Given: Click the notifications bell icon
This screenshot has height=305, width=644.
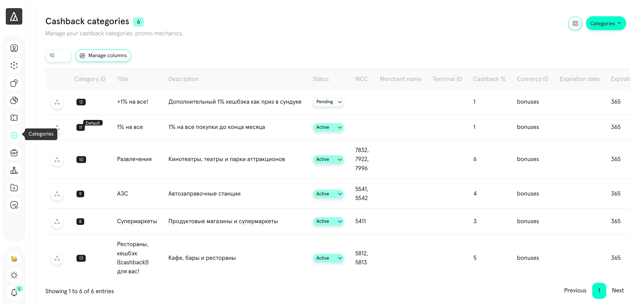Looking at the screenshot, I should coord(14,292).
